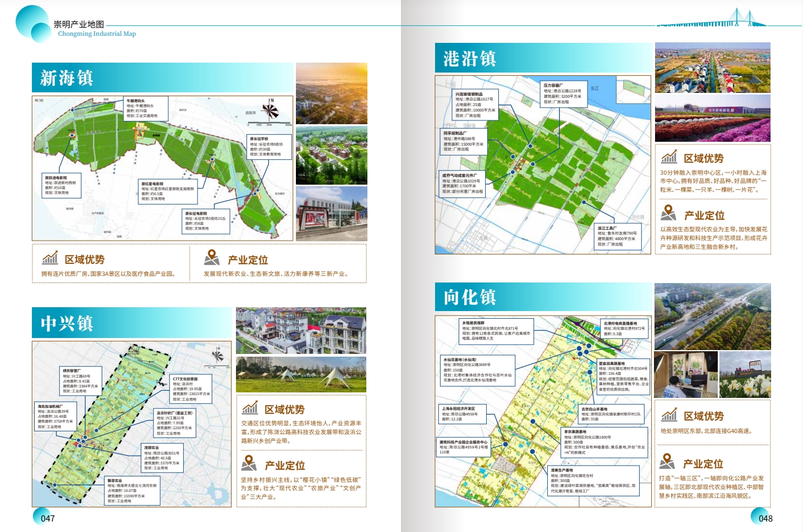Click the page number 047

click(47, 518)
